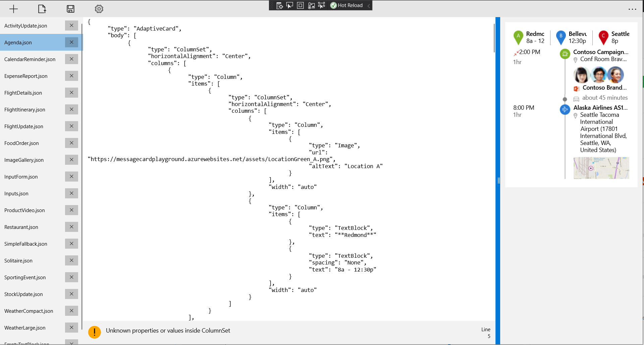Click the Line 5 error location link
The height and width of the screenshot is (345, 644).
tap(486, 333)
